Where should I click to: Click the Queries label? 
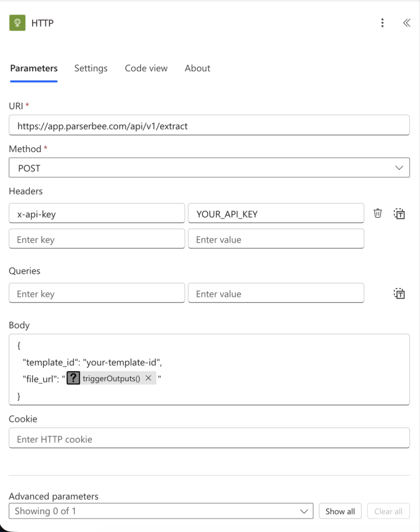click(x=24, y=271)
